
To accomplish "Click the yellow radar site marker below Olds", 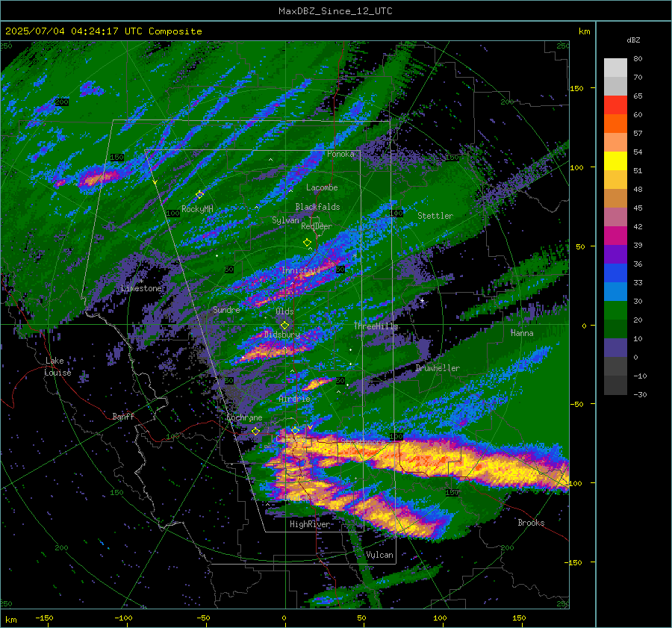I will 284,326.
